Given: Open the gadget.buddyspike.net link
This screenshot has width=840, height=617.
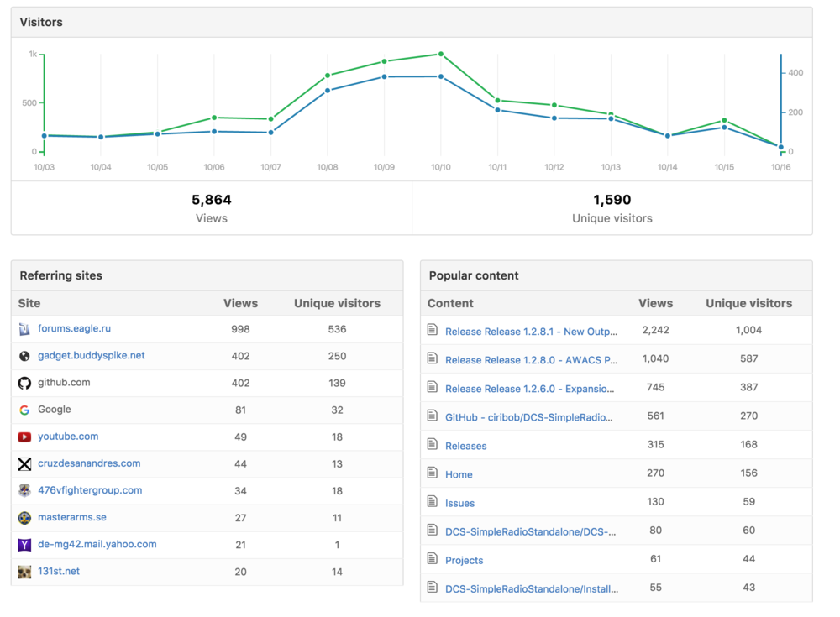Looking at the screenshot, I should [91, 355].
